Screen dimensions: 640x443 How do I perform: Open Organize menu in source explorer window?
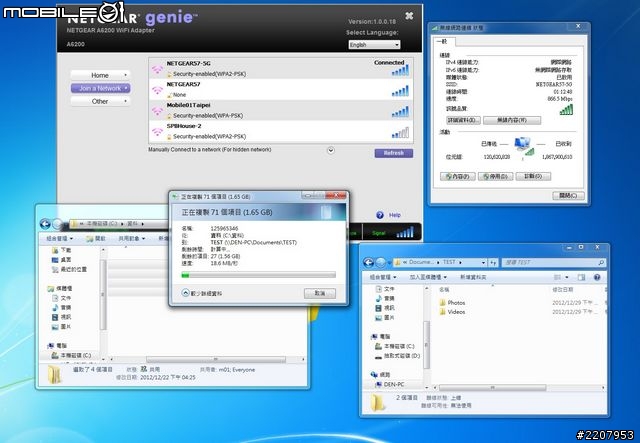(x=60, y=238)
